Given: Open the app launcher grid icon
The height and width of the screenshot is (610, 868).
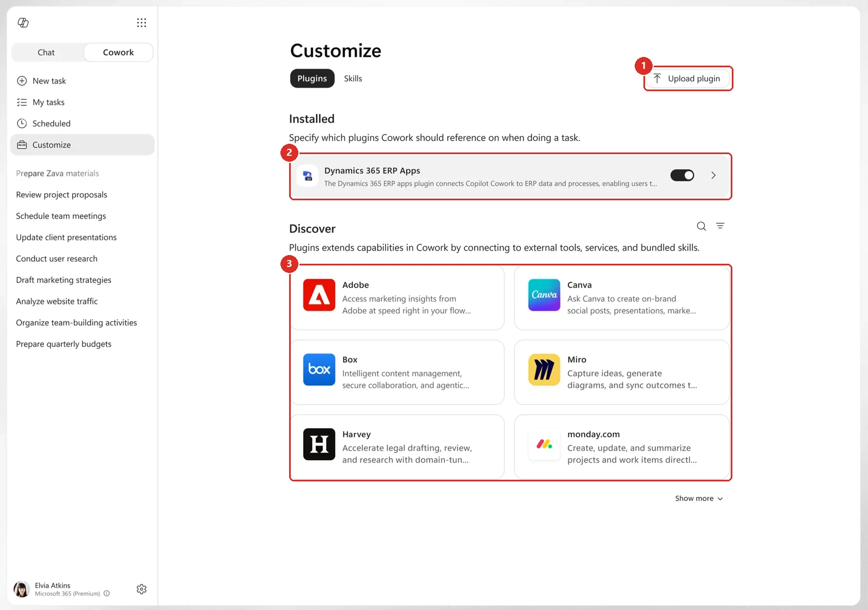Looking at the screenshot, I should [142, 22].
